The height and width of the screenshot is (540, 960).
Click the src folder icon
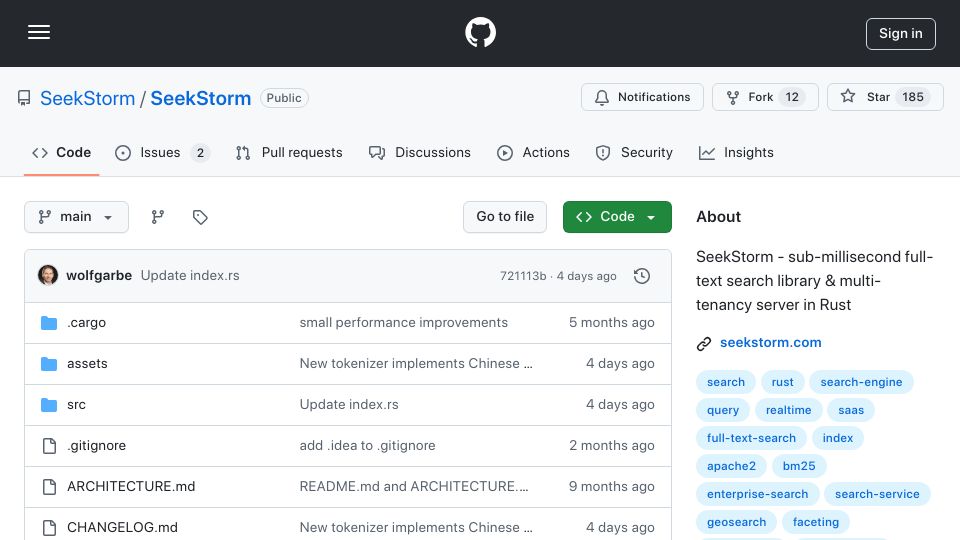[x=49, y=405]
